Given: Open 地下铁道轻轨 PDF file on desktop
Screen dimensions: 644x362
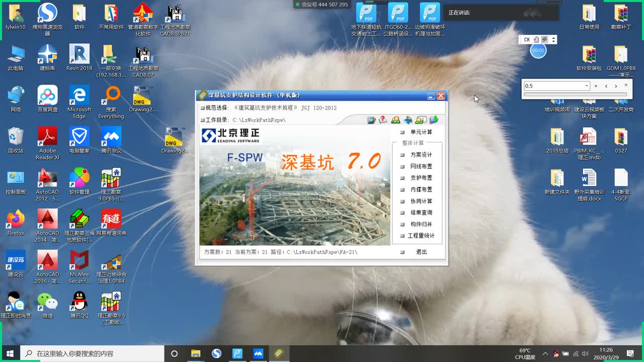Looking at the screenshot, I should coord(366,20).
